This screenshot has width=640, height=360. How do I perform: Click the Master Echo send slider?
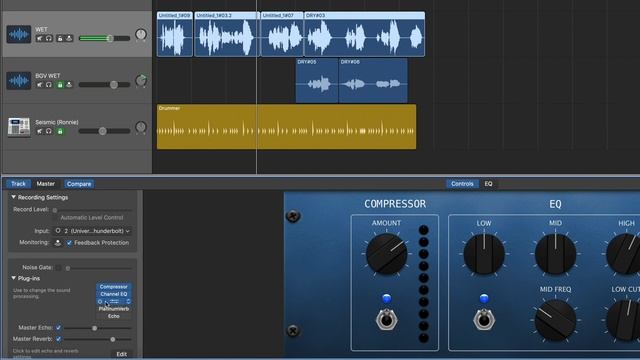(x=98, y=328)
